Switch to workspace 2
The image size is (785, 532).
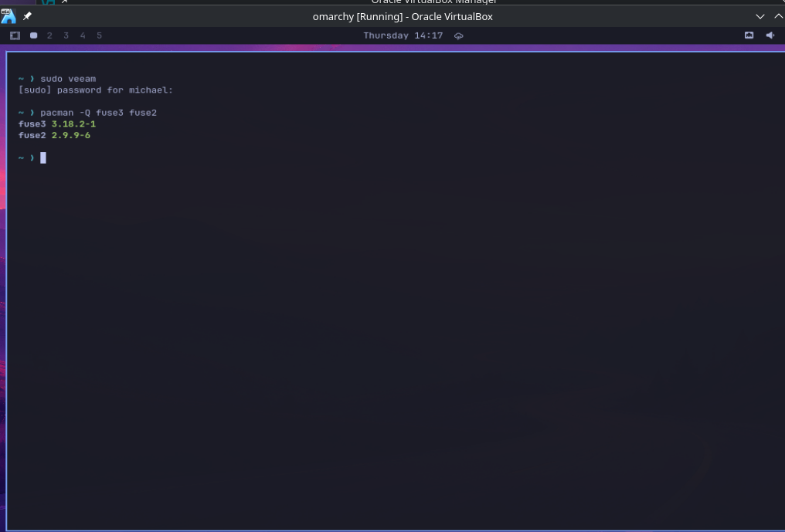pyautogui.click(x=49, y=36)
